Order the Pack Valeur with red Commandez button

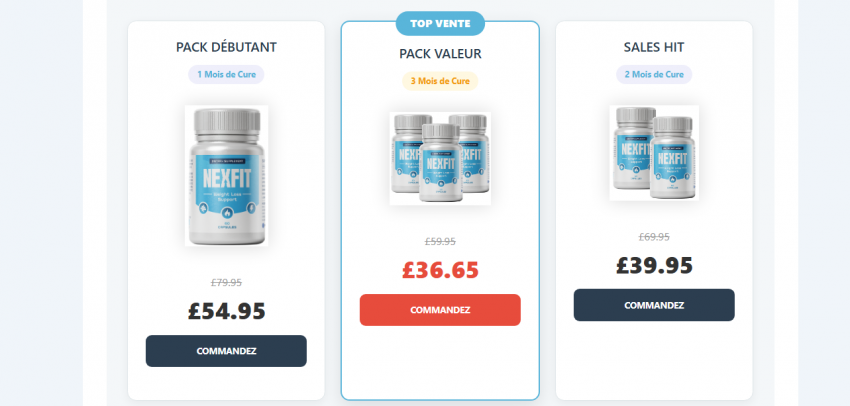[440, 310]
